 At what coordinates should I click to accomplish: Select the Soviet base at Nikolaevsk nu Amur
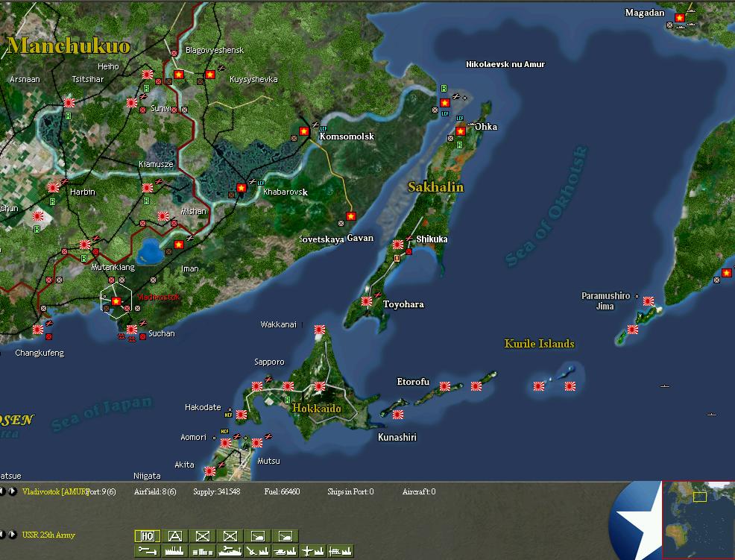[x=445, y=103]
